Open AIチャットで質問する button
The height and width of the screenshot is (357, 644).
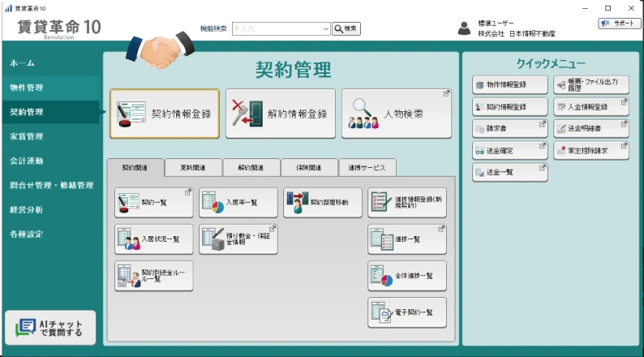50,328
